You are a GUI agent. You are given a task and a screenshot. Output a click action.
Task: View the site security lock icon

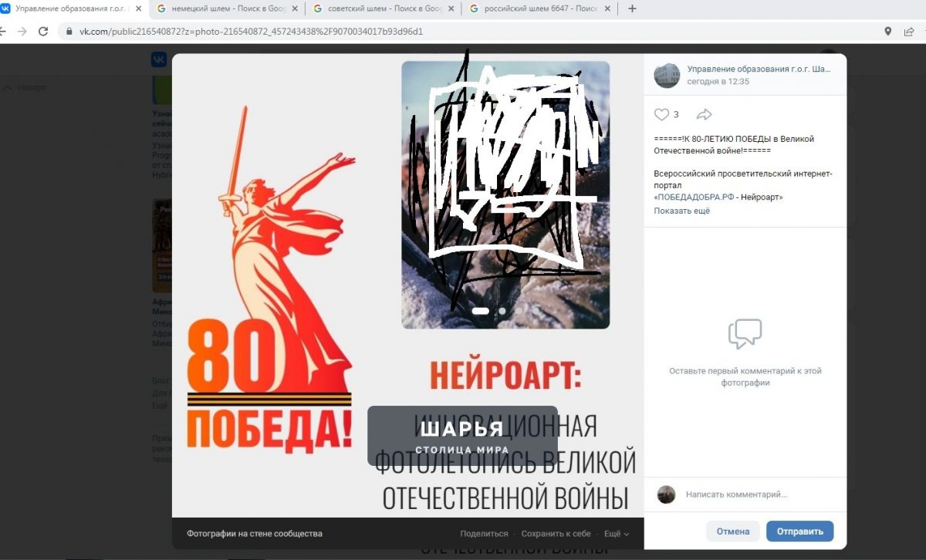pyautogui.click(x=70, y=32)
